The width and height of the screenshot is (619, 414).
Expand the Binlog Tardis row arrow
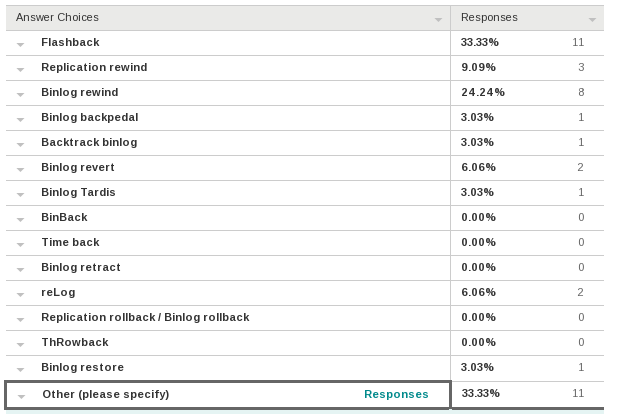(20, 194)
